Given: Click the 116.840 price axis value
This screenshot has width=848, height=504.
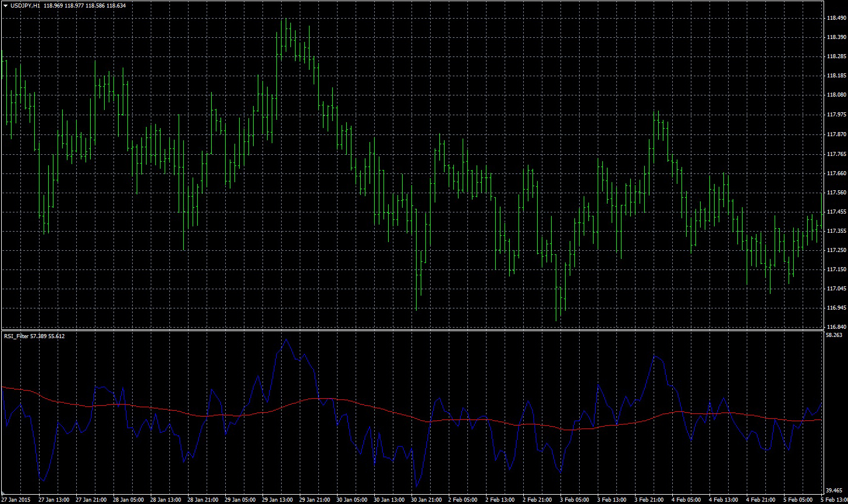Looking at the screenshot, I should [x=836, y=327].
